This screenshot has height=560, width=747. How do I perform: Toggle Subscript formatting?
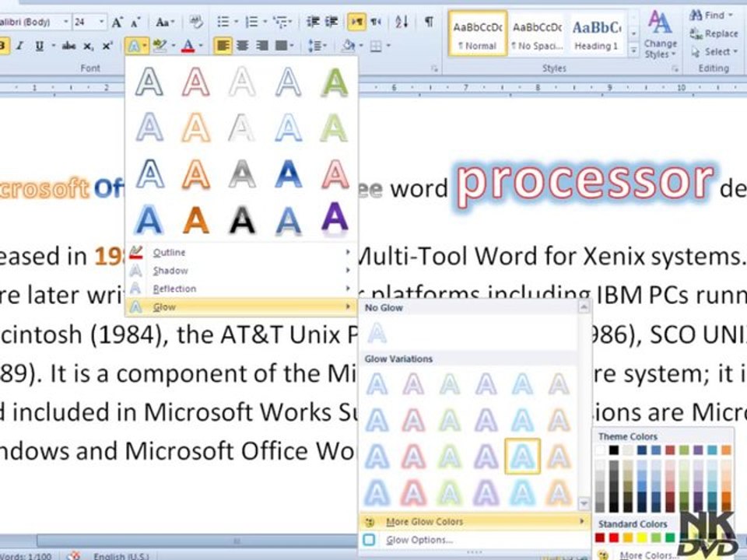tap(88, 46)
